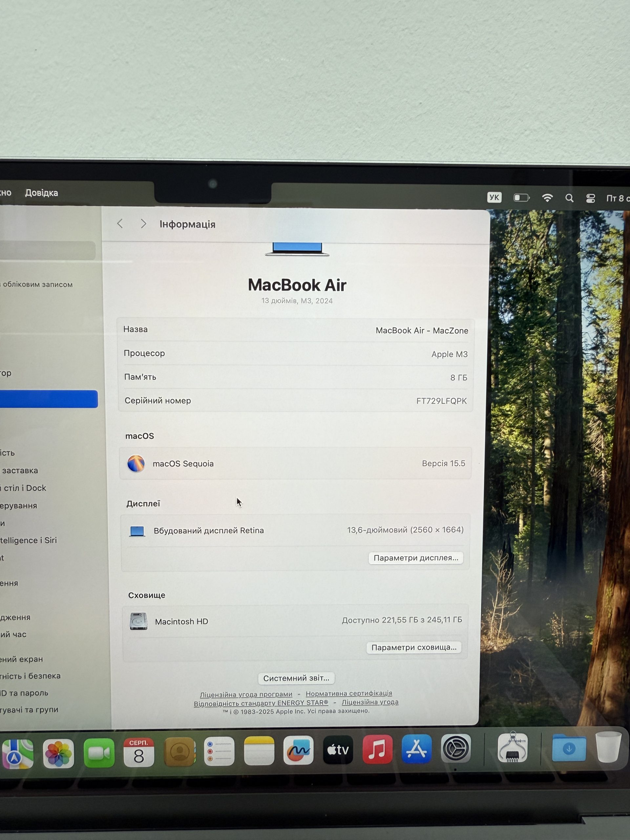Open the App Store from Dock
Image resolution: width=630 pixels, height=840 pixels.
(x=417, y=749)
